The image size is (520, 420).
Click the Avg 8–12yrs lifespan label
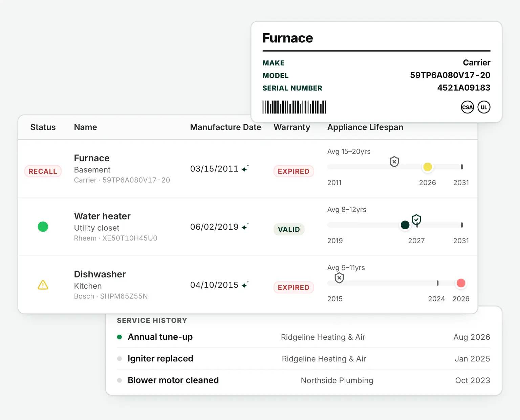(347, 210)
